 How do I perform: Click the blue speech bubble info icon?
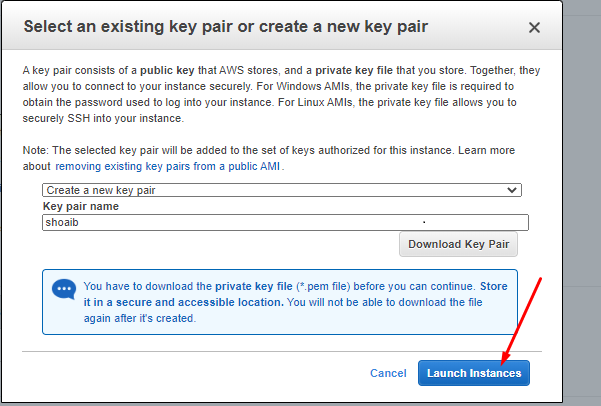64,290
